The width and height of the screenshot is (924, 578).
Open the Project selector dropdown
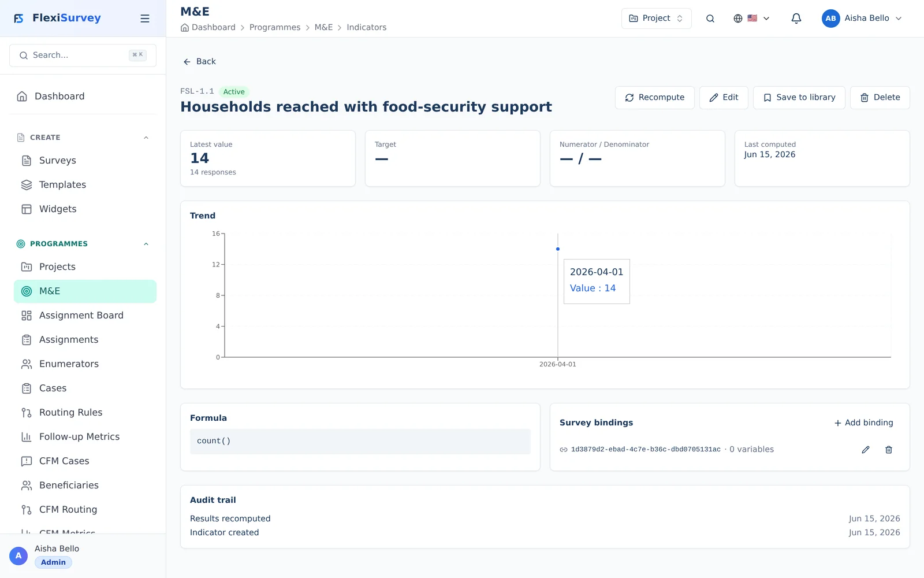pos(656,18)
